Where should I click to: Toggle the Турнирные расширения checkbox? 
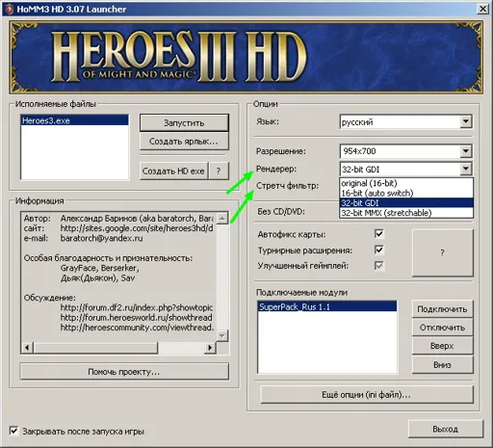[x=379, y=250]
